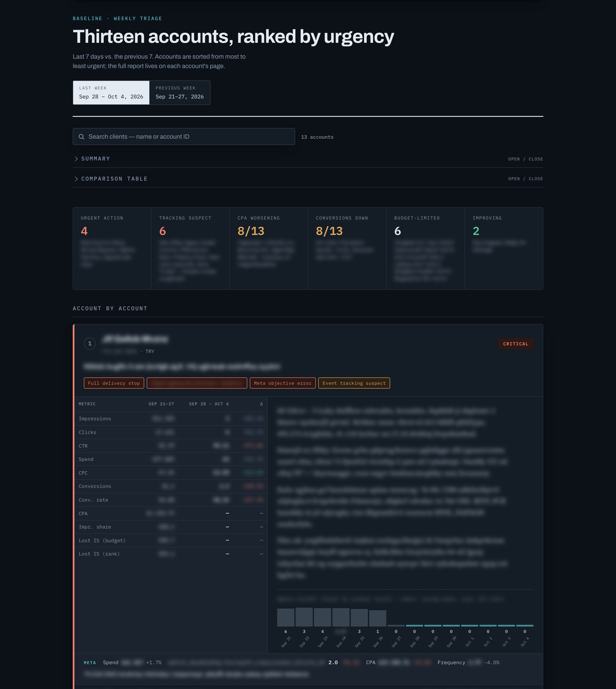Click the Sep 22 chart bar
Viewport: 616px width, 689px height.
pos(304,617)
